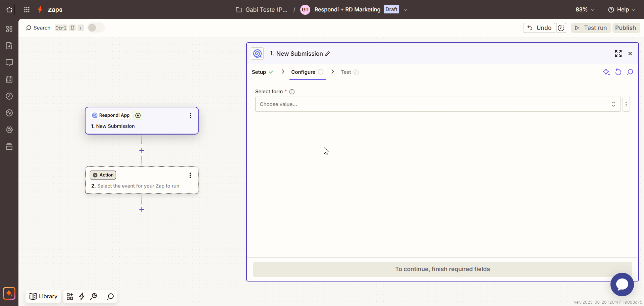Viewport: 644px width, 306px height.
Task: Expand the Zap name dropdown chevron
Action: [x=406, y=10]
